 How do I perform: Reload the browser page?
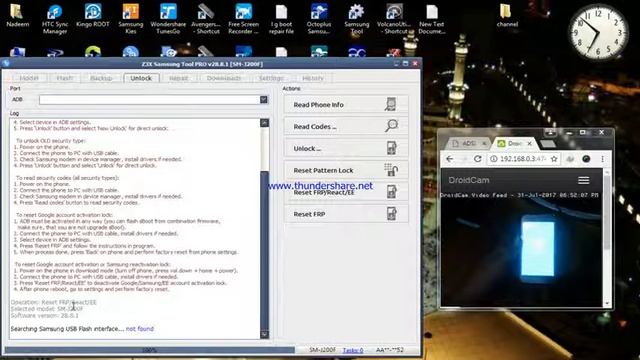click(478, 159)
